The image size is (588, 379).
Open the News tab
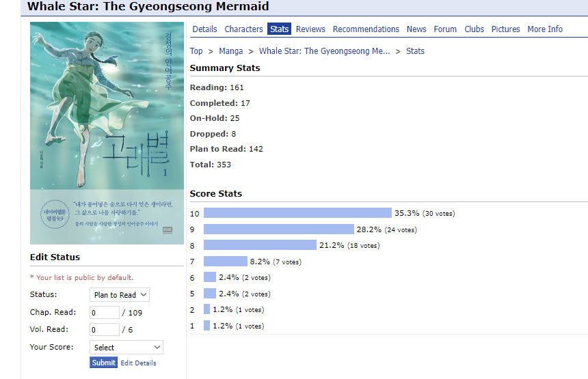pyautogui.click(x=416, y=29)
